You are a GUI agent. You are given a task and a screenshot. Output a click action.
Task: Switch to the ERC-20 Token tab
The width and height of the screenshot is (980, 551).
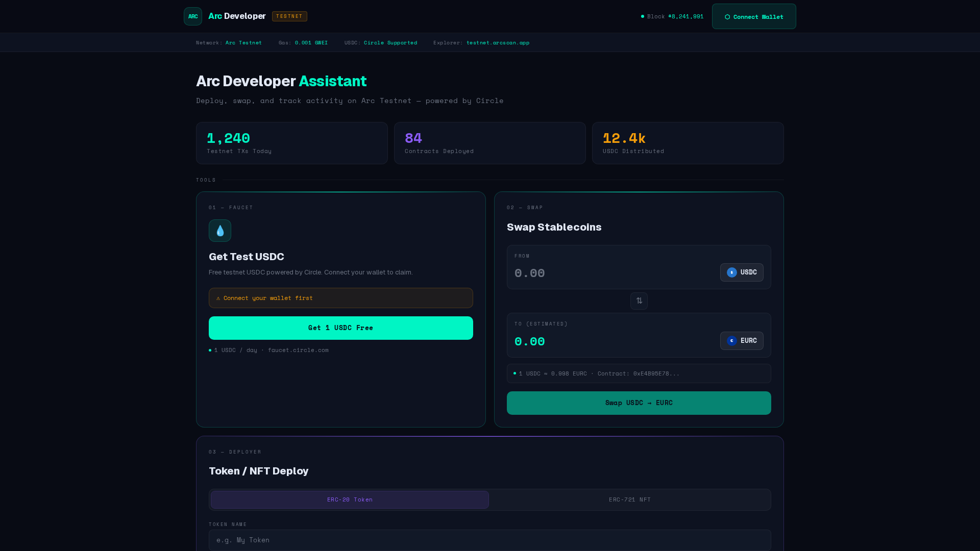coord(350,500)
